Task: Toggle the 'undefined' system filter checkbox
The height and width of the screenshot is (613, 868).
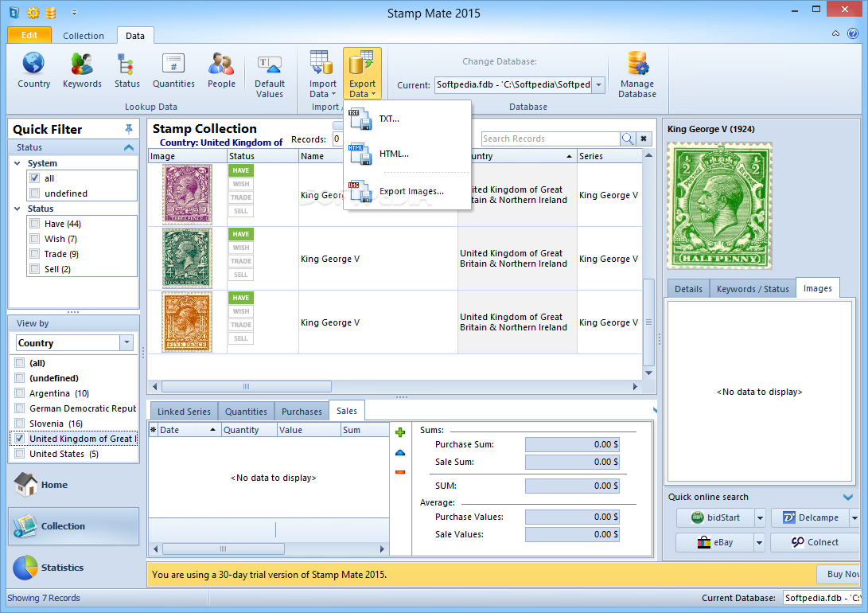Action: pyautogui.click(x=35, y=193)
